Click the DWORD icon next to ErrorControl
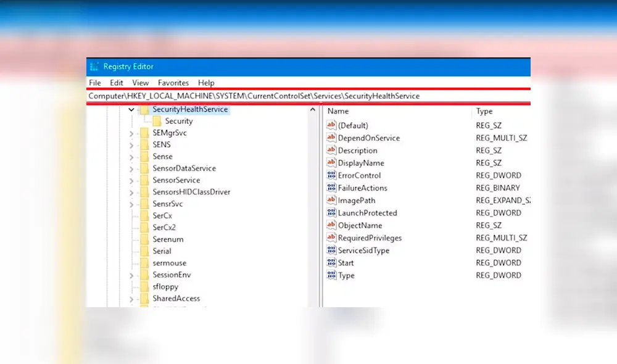Image resolution: width=617 pixels, height=364 pixels. pos(331,175)
